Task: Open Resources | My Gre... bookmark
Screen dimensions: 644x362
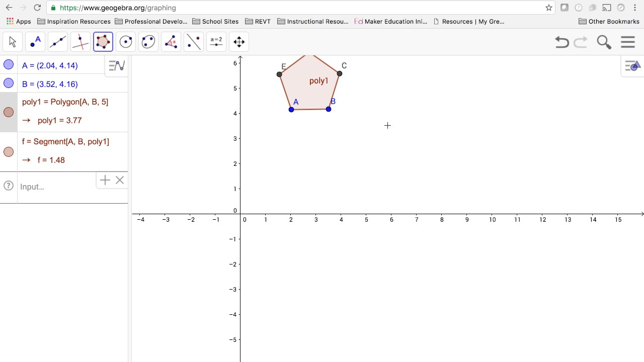Action: [468, 21]
